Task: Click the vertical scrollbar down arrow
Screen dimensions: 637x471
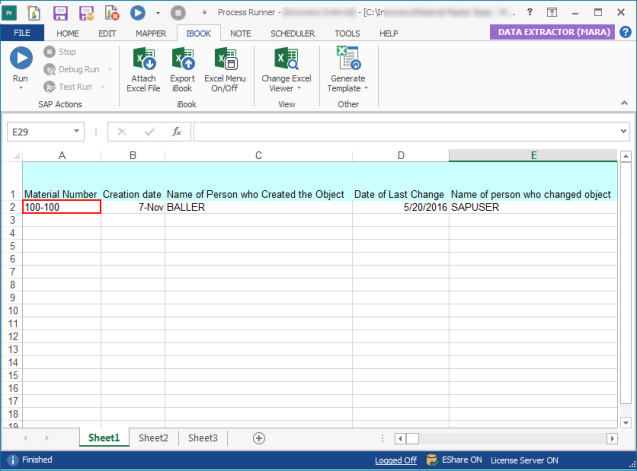Action: click(626, 423)
